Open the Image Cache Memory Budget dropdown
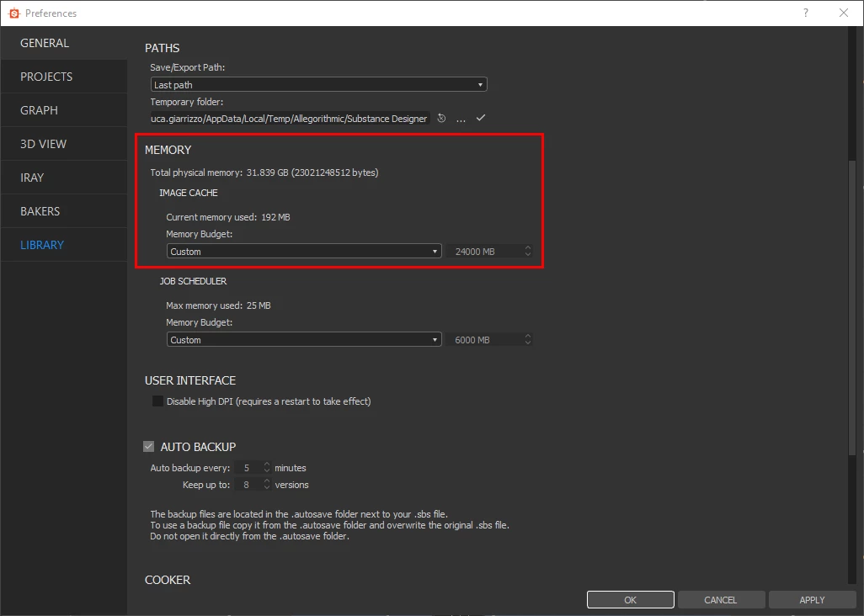 click(x=304, y=251)
